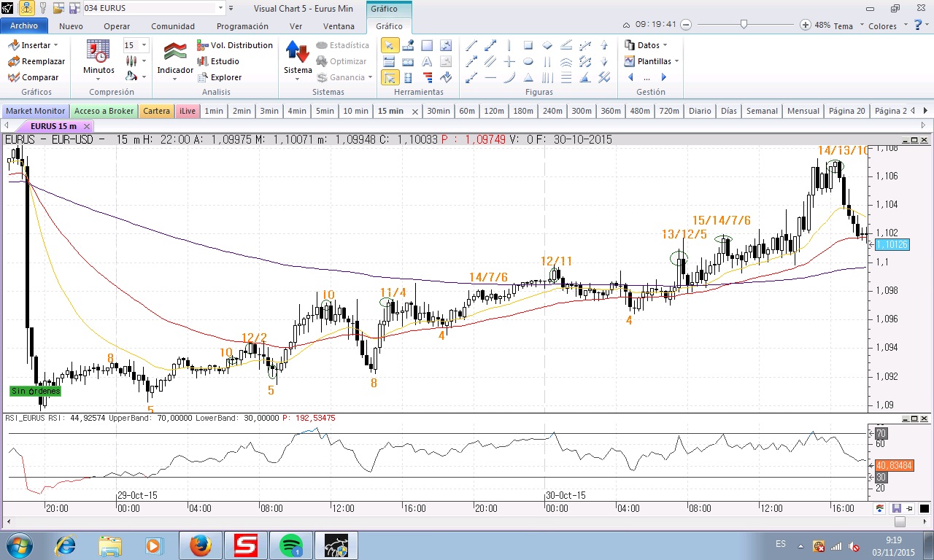
Task: Click the Estudio button
Action: [217, 61]
